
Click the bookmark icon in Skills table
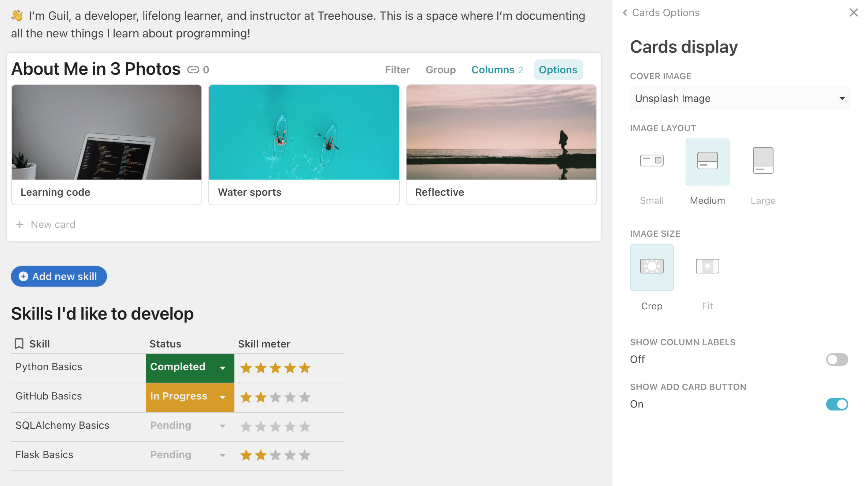coord(19,343)
